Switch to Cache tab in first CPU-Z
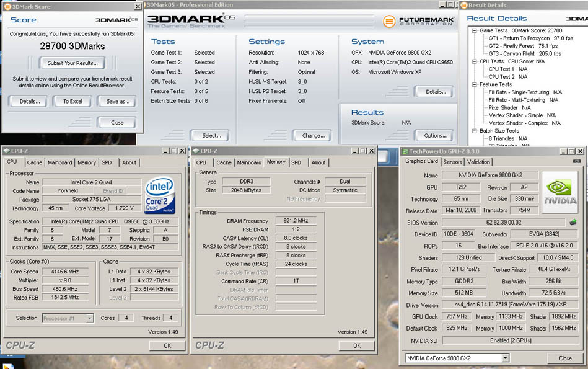This screenshot has height=369, width=588. (35, 162)
